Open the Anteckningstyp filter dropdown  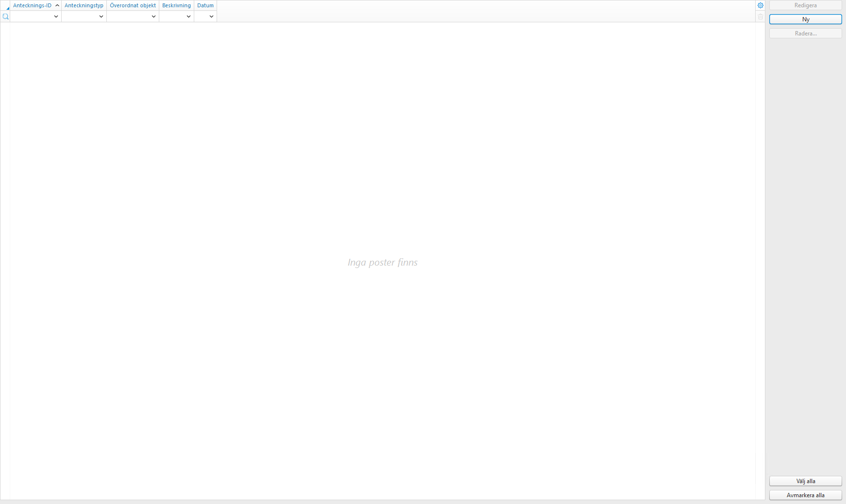pyautogui.click(x=101, y=16)
